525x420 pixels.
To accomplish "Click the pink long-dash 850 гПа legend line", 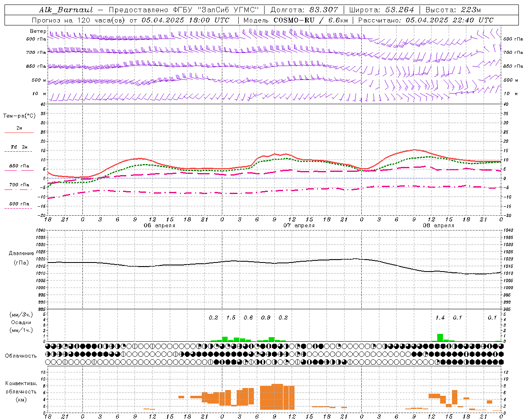I will pyautogui.click(x=19, y=170).
